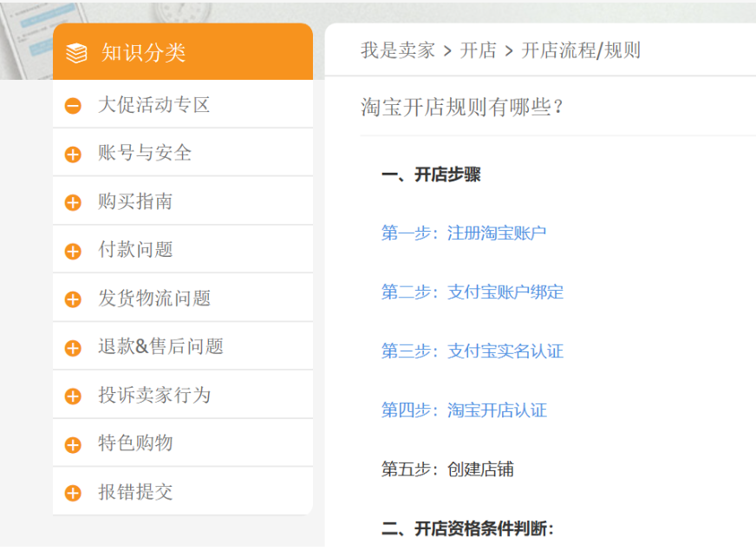This screenshot has width=756, height=551.
Task: Click the heading 二、开店资格条件判断
Action: [467, 528]
